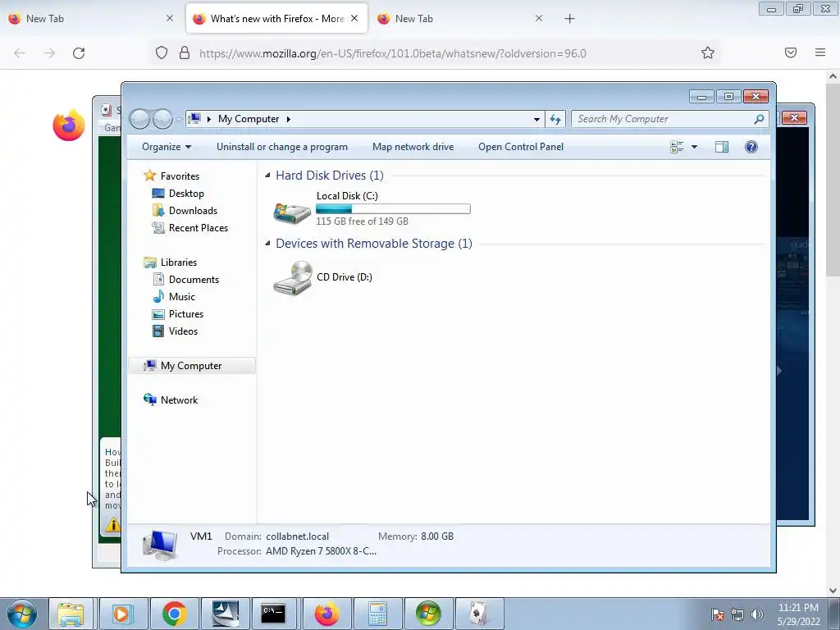
Task: Click the '115 GB free of 149 GB' text
Action: [x=362, y=221]
